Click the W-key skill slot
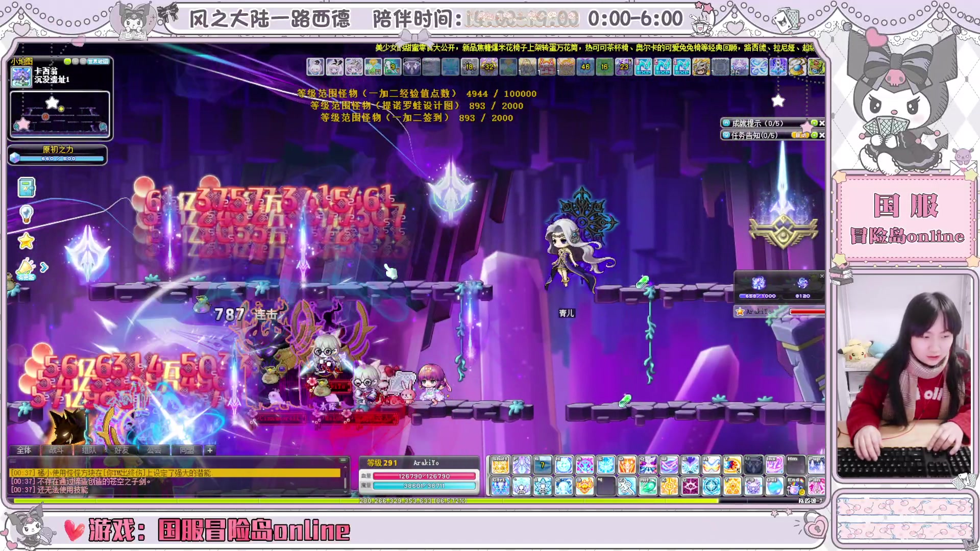 click(x=669, y=465)
